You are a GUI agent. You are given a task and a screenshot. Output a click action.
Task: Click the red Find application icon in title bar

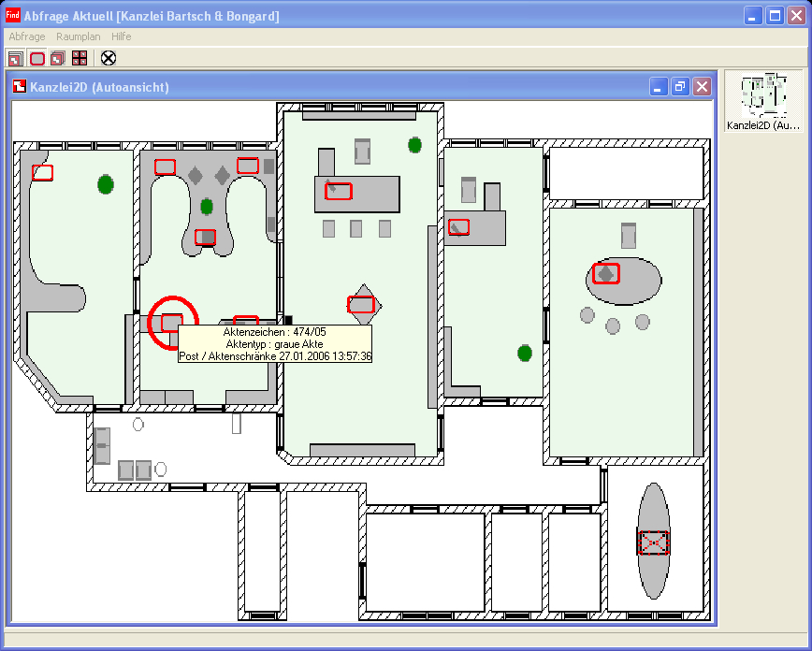point(13,16)
